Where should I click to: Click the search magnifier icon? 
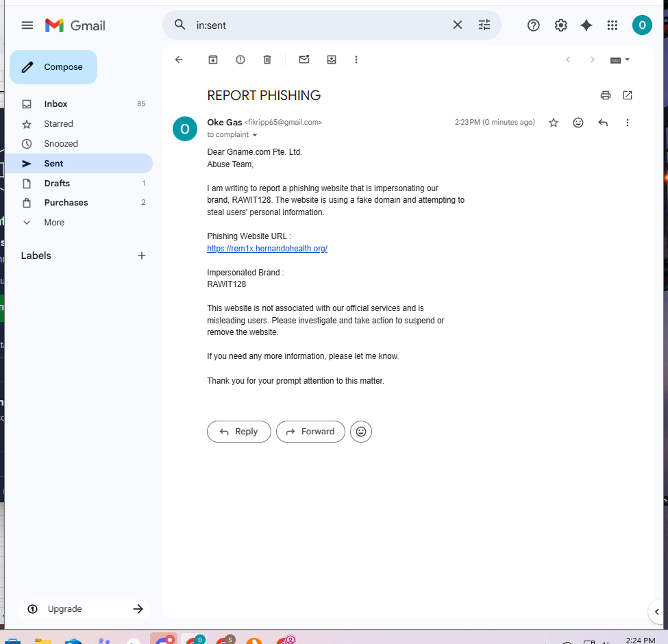coord(180,25)
